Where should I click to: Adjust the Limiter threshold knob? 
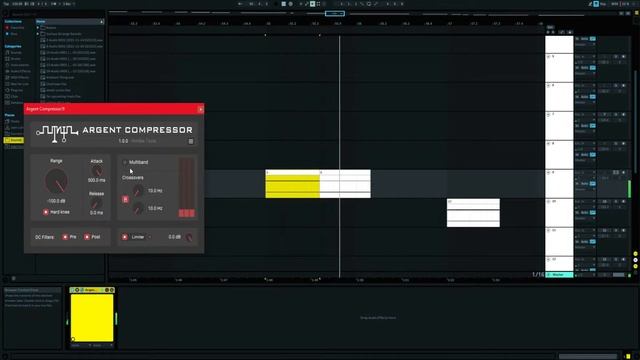click(x=189, y=237)
